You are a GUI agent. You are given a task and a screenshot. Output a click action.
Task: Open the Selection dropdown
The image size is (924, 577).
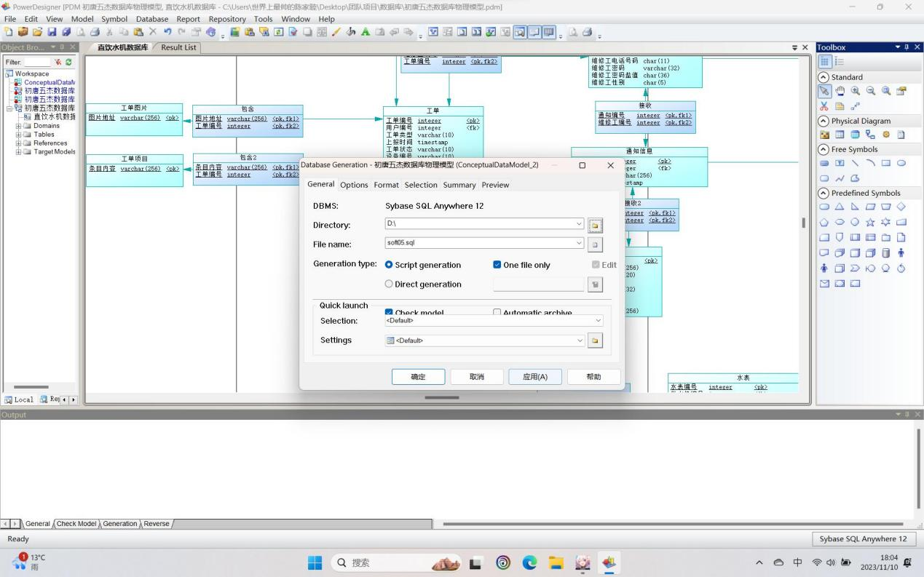[599, 320]
